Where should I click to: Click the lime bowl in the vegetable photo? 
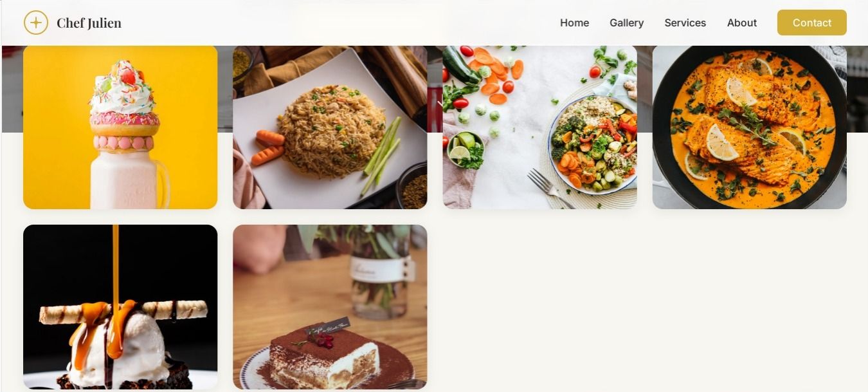pyautogui.click(x=464, y=149)
